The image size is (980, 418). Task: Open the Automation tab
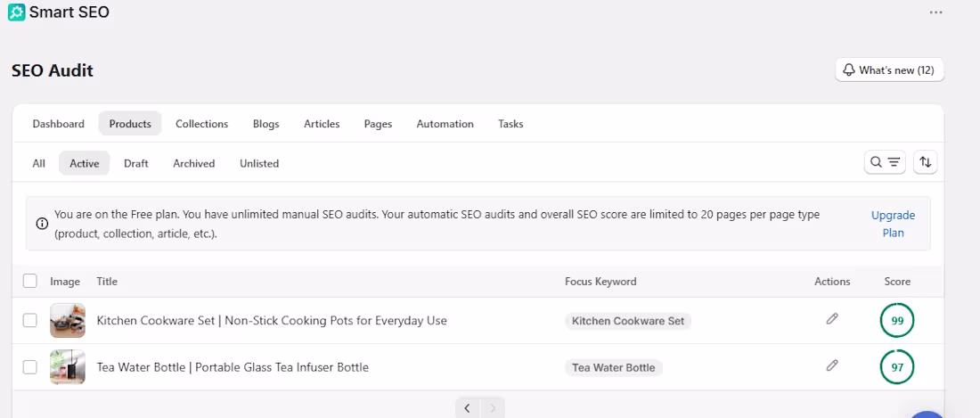point(445,124)
